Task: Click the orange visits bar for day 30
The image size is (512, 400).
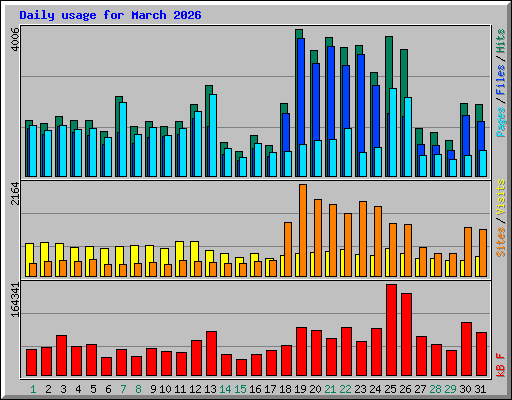Action: click(x=468, y=252)
